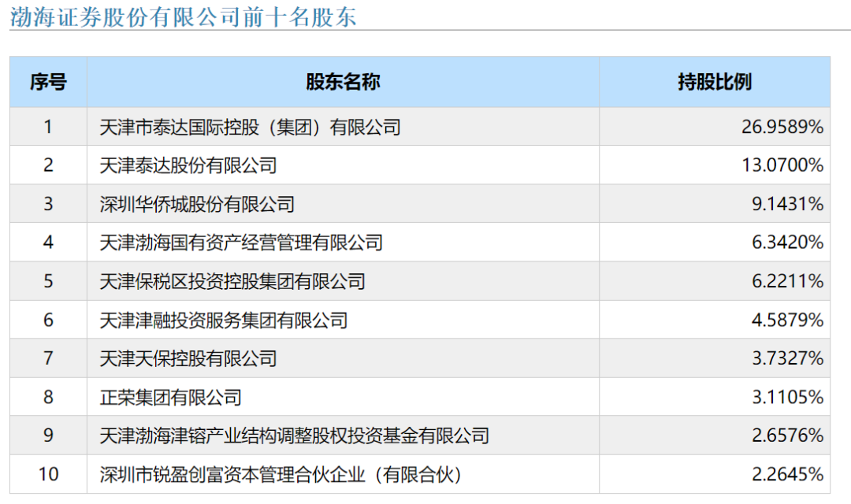Screen dimensions: 851x504
Task: Select the 股东名称 column header
Action: coord(343,82)
